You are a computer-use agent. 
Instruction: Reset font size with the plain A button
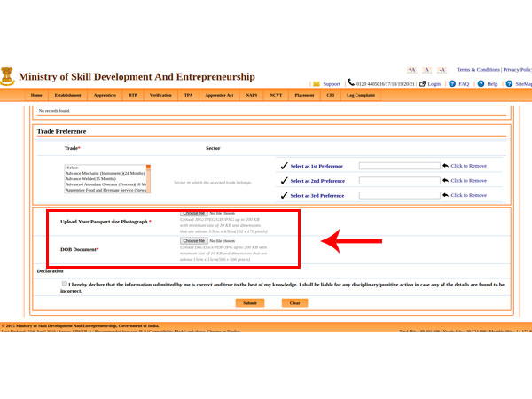pyautogui.click(x=426, y=70)
